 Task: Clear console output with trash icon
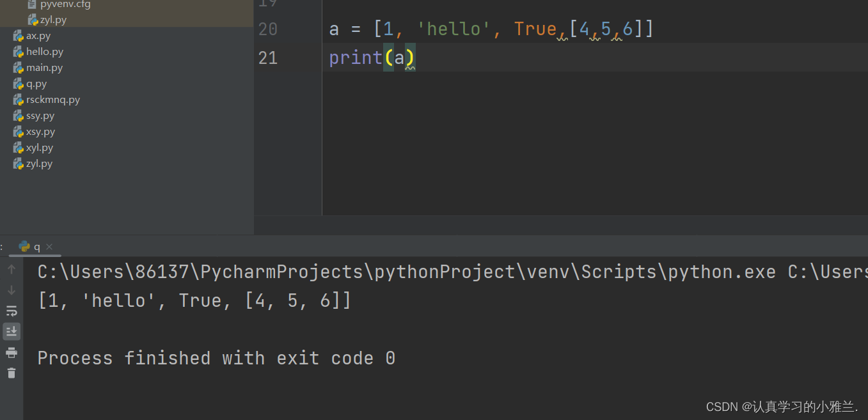[12, 373]
